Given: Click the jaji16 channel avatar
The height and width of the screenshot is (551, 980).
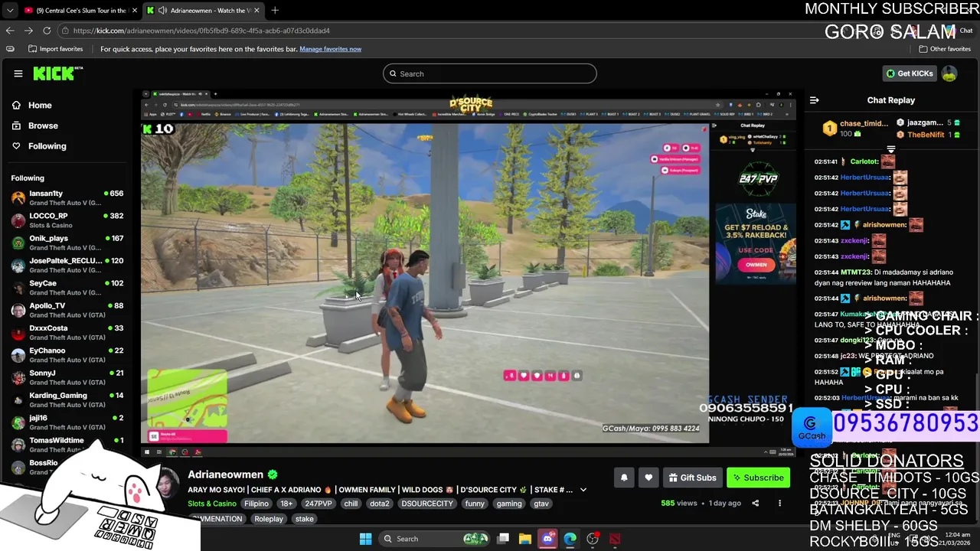Looking at the screenshot, I should [x=18, y=422].
